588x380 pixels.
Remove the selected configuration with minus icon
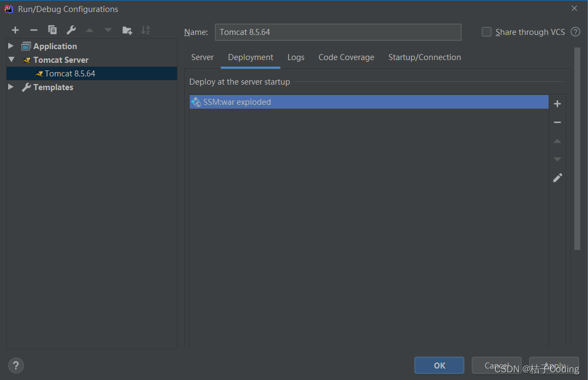point(34,30)
